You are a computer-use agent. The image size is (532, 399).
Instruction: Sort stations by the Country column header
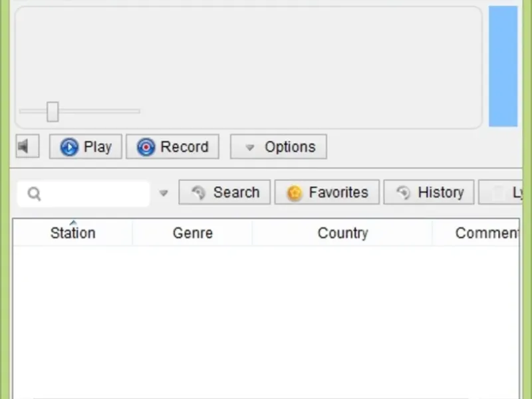pyautogui.click(x=342, y=233)
